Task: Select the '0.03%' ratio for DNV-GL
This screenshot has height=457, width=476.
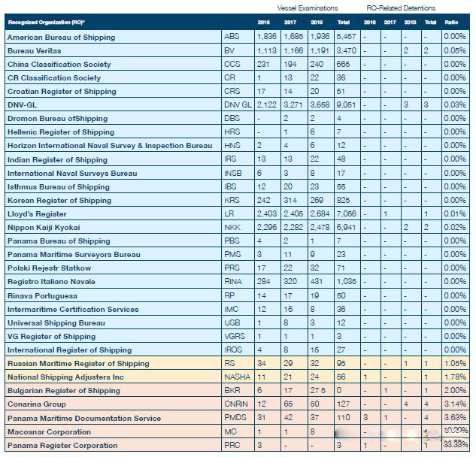Action: click(x=455, y=104)
